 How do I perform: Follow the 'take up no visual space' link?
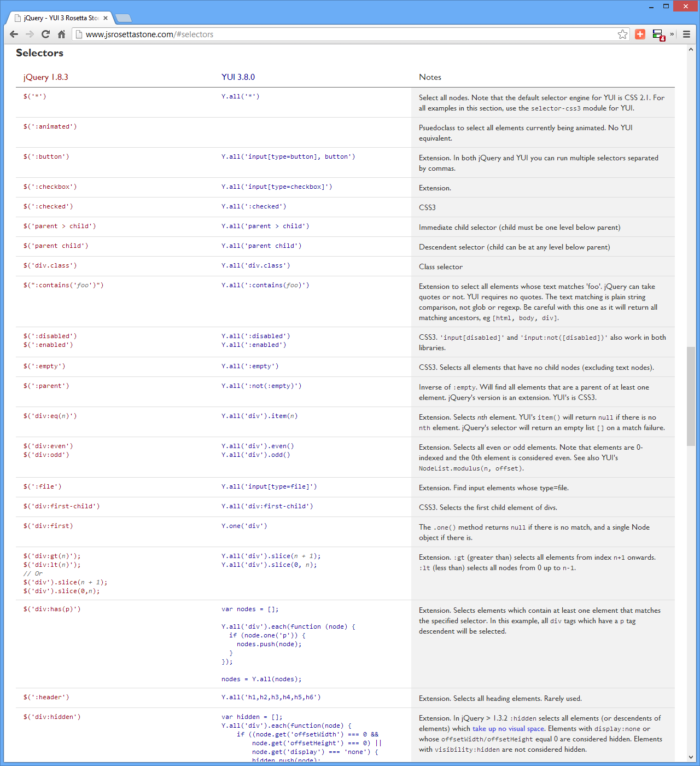(509, 729)
